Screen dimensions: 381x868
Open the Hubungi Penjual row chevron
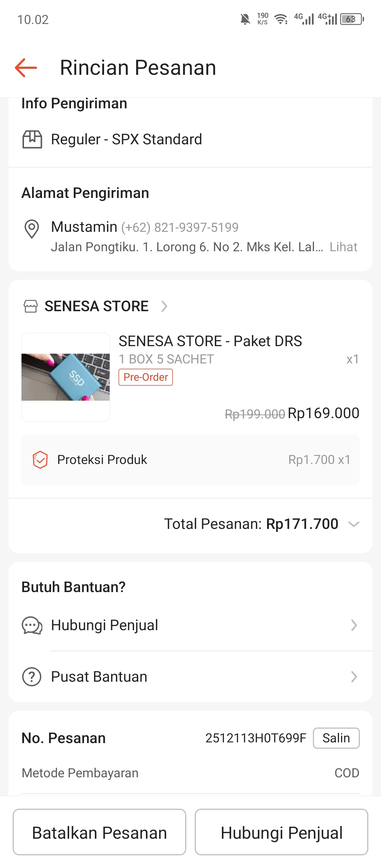click(x=354, y=625)
